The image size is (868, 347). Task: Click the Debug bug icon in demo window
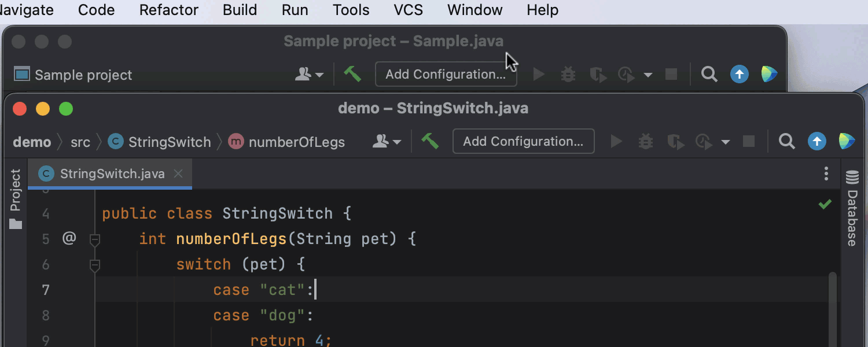click(x=646, y=141)
